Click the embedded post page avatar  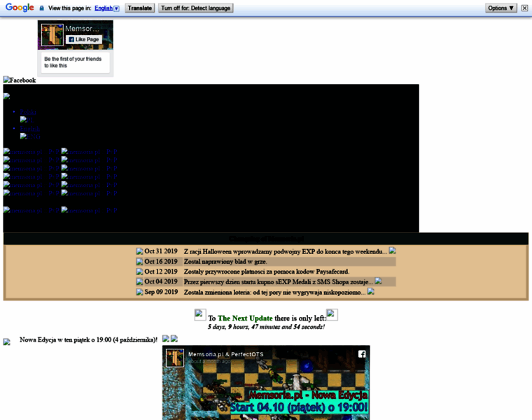tap(175, 358)
